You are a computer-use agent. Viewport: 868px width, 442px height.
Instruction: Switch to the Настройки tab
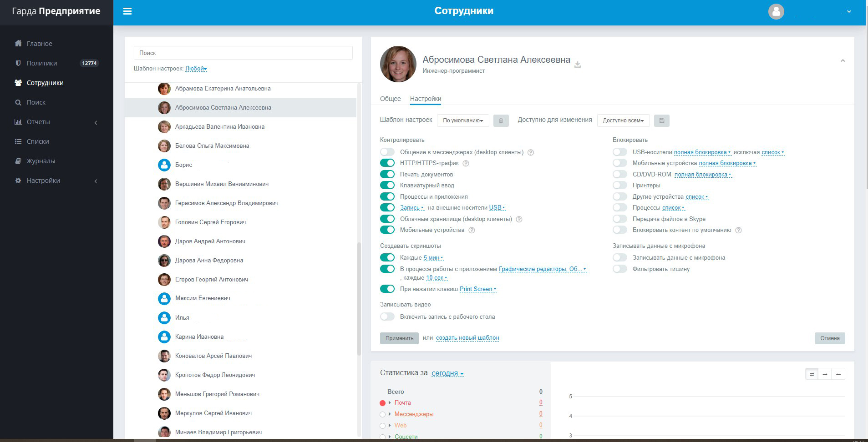point(426,99)
